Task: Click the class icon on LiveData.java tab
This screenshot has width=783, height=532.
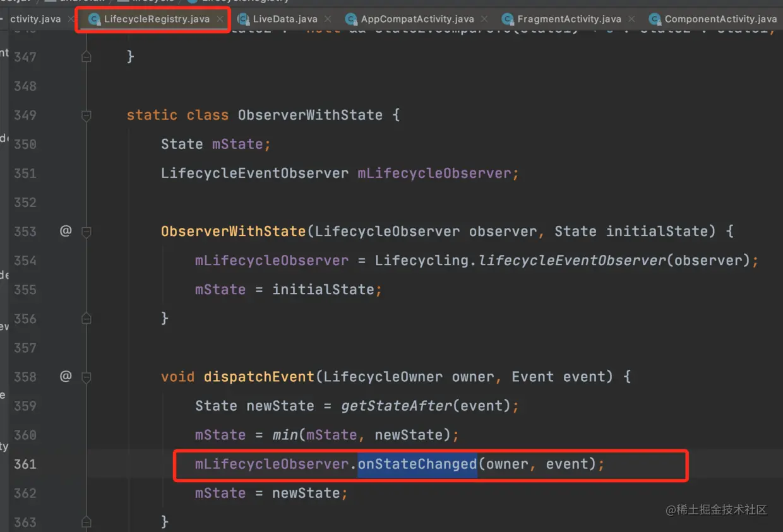Action: 244,19
